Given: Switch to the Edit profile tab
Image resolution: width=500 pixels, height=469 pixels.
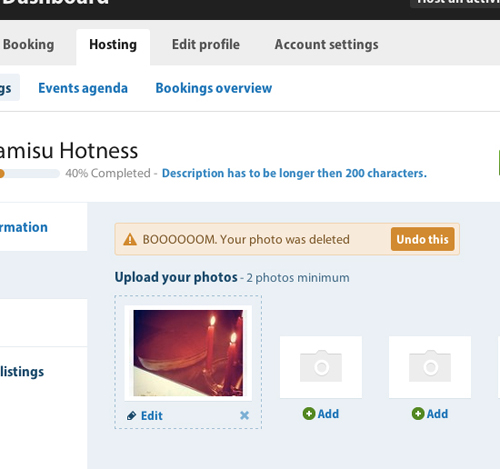Looking at the screenshot, I should pos(206,45).
